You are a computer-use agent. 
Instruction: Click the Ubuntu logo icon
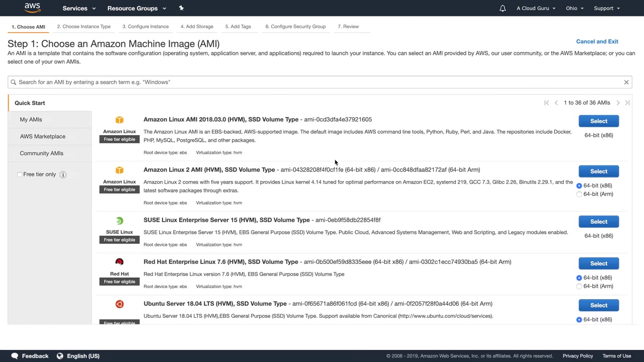[x=119, y=304]
